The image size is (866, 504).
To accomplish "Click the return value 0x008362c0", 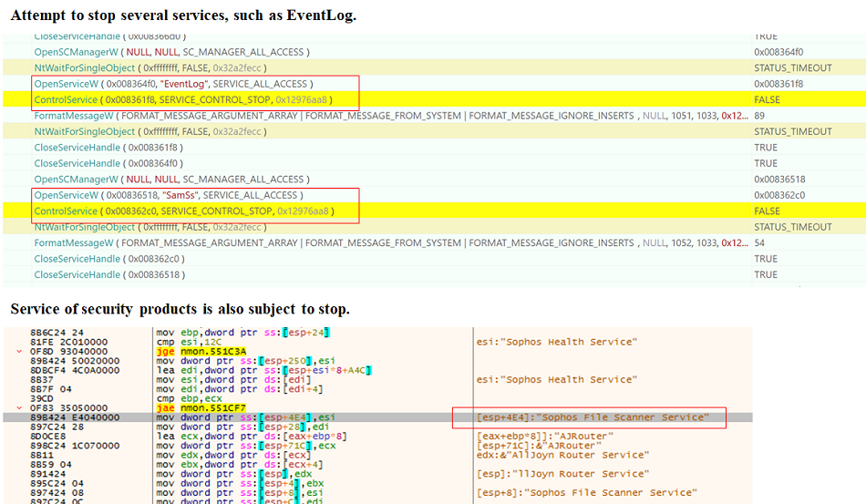I will 778,195.
